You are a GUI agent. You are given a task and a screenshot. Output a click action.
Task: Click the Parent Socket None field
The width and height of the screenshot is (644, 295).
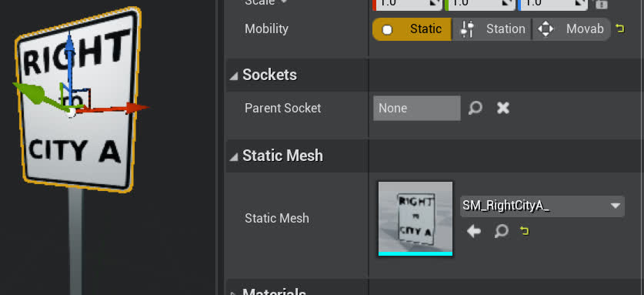pos(417,108)
